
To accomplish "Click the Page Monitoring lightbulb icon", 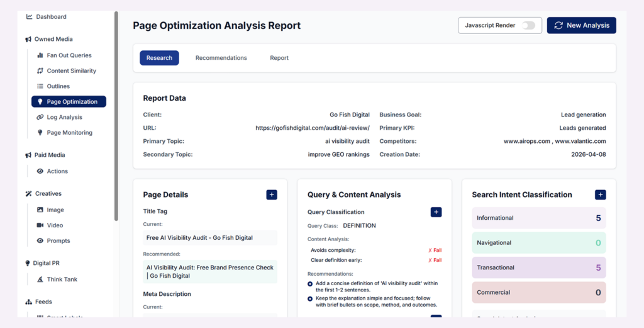I will click(40, 133).
